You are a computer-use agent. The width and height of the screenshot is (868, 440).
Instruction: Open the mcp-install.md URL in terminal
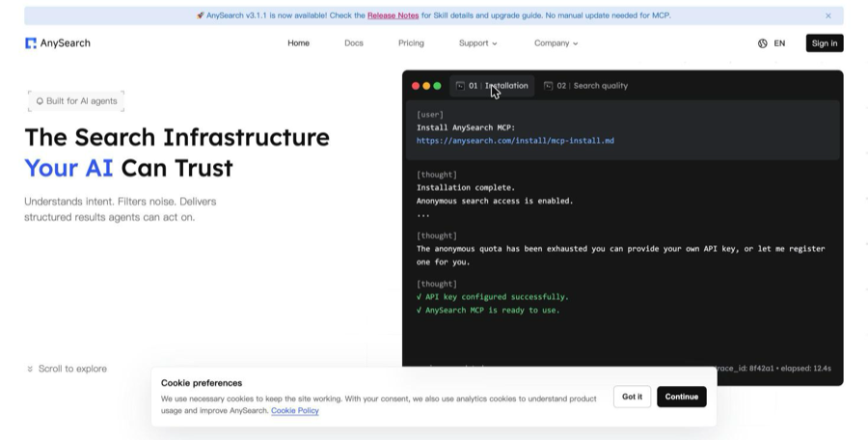tap(515, 141)
